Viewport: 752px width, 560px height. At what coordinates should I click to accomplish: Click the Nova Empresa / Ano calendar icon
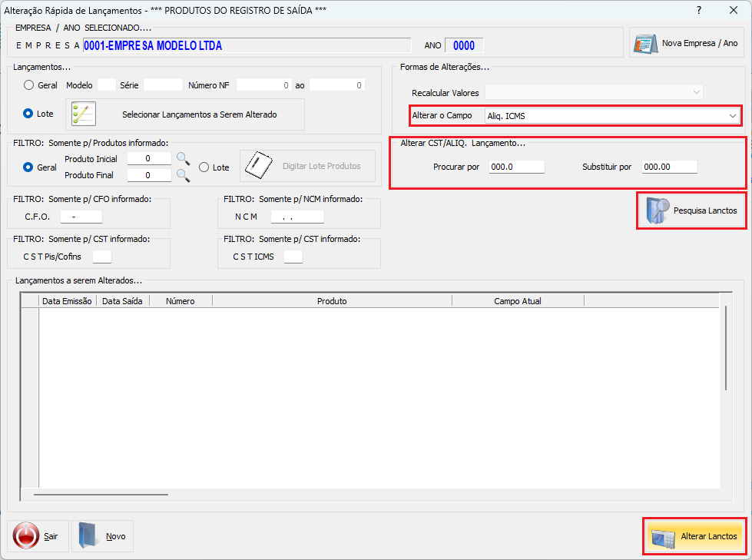pyautogui.click(x=645, y=44)
